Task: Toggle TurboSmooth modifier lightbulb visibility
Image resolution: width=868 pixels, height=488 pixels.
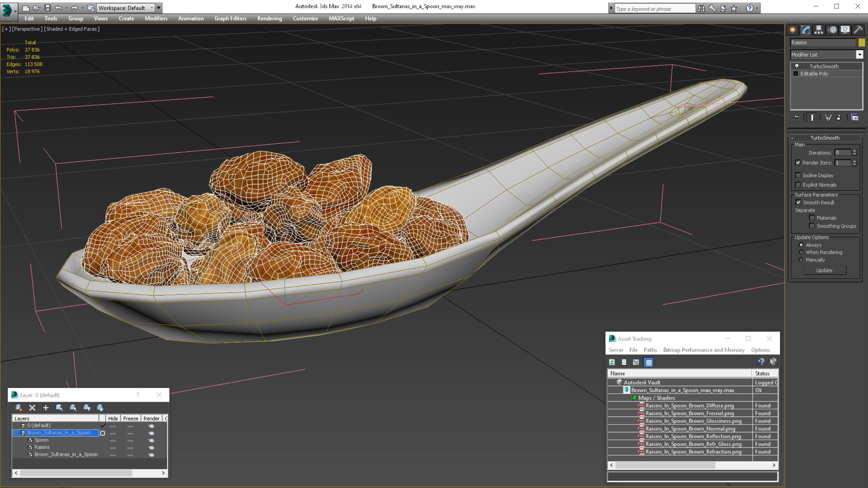Action: point(797,66)
